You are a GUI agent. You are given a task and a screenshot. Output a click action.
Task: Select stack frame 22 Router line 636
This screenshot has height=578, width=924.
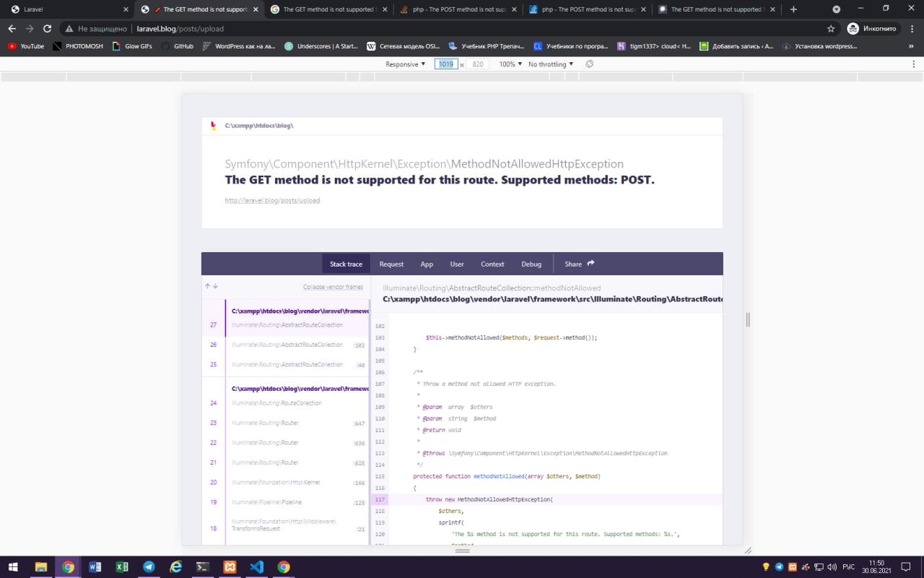pyautogui.click(x=286, y=443)
